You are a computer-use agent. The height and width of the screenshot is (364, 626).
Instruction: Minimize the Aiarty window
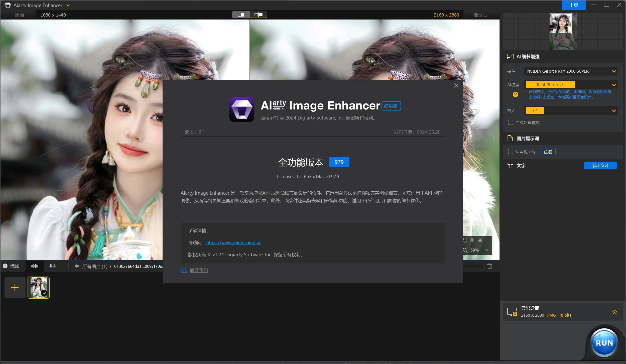point(593,5)
